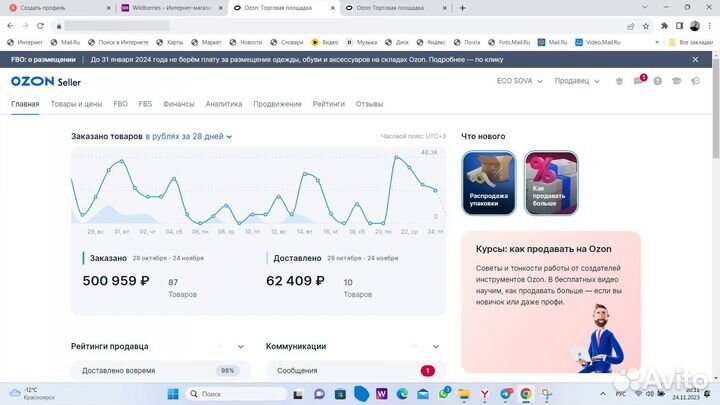Image resolution: width=720 pixels, height=405 pixels.
Task: Open the Курсы: как продавать на Ozon card
Action: pyautogui.click(x=551, y=302)
